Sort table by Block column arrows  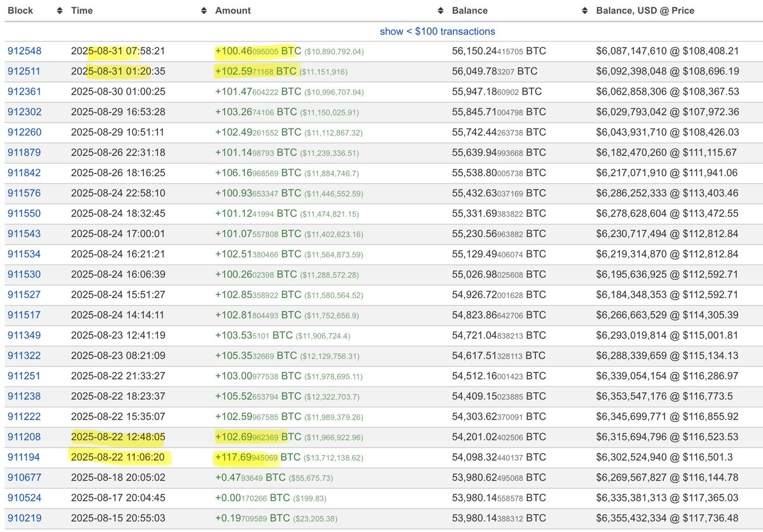pyautogui.click(x=60, y=11)
